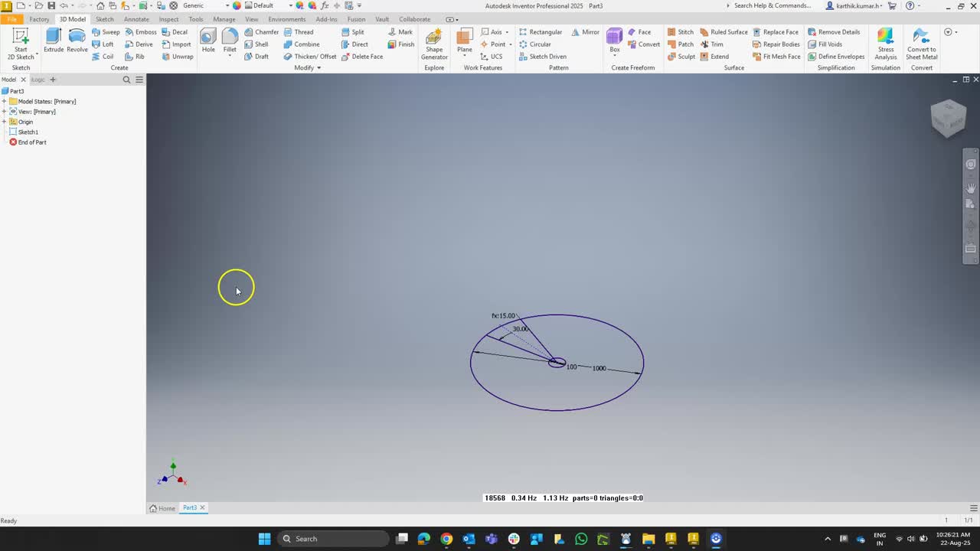980x551 pixels.
Task: Select the Mirror tool
Action: 586,32
